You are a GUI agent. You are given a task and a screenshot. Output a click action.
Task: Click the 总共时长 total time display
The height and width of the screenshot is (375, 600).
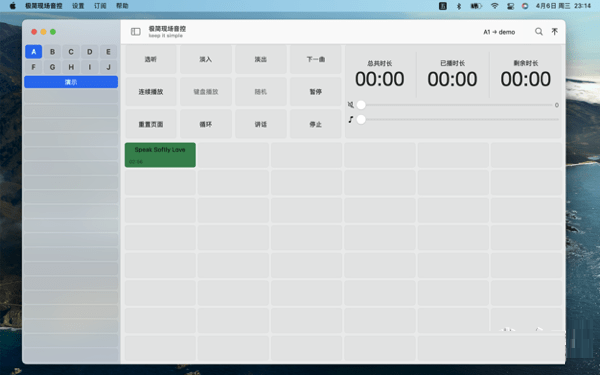[x=380, y=74]
